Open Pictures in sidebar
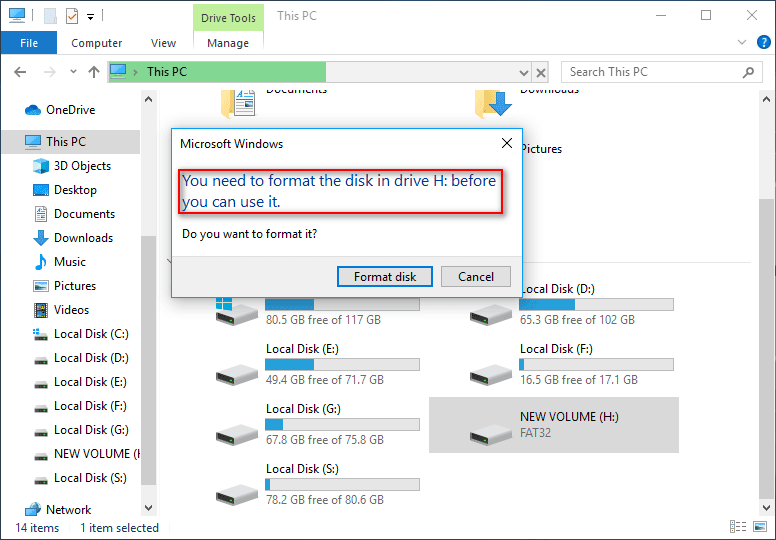Image resolution: width=776 pixels, height=540 pixels. pos(75,286)
